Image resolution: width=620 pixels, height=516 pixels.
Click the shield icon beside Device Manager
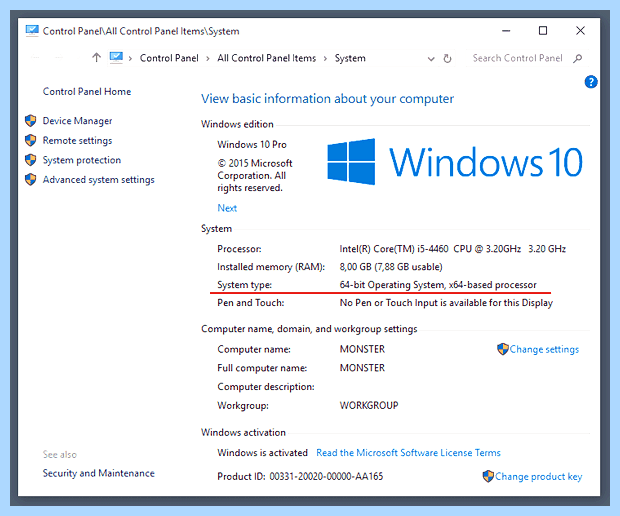click(x=30, y=121)
